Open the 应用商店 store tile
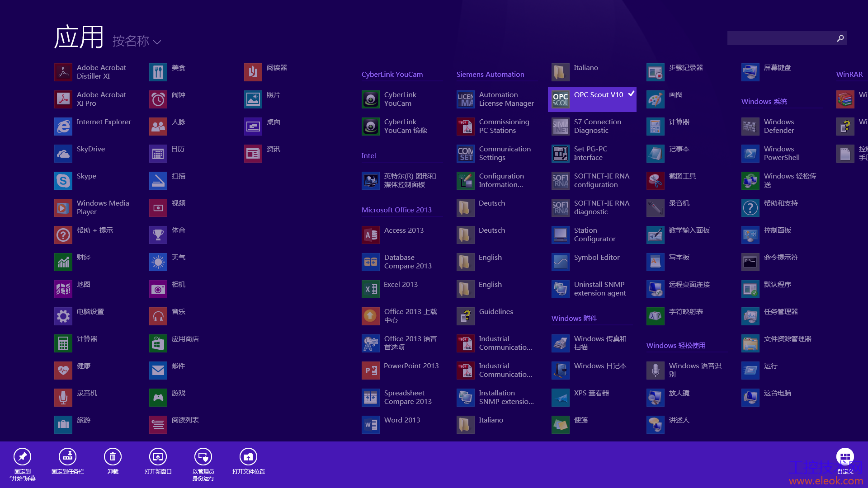This screenshot has height=488, width=868. click(x=158, y=343)
